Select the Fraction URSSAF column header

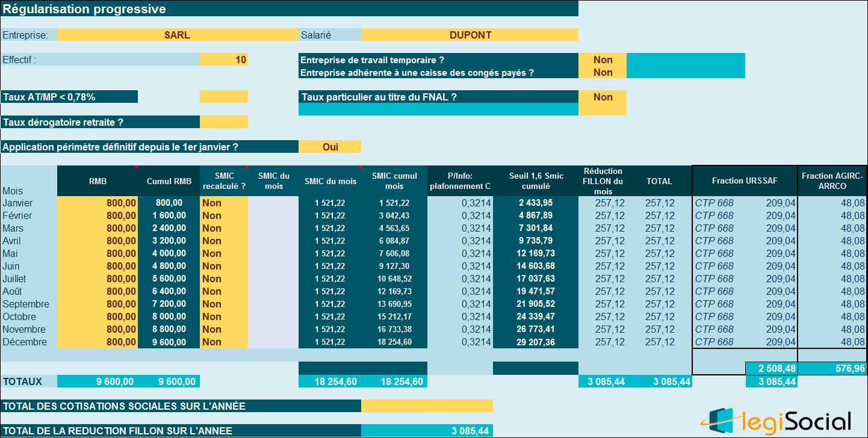(x=745, y=180)
